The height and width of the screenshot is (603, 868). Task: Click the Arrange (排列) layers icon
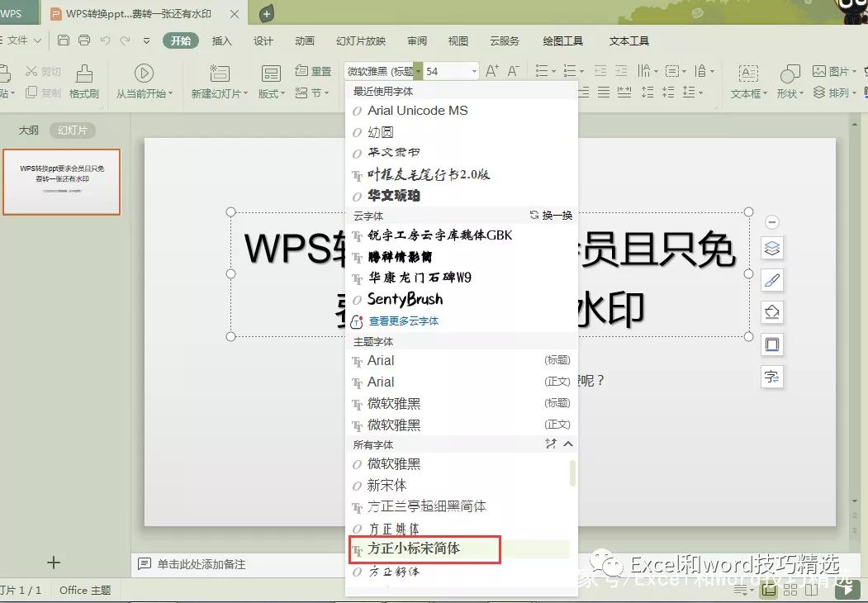[819, 92]
